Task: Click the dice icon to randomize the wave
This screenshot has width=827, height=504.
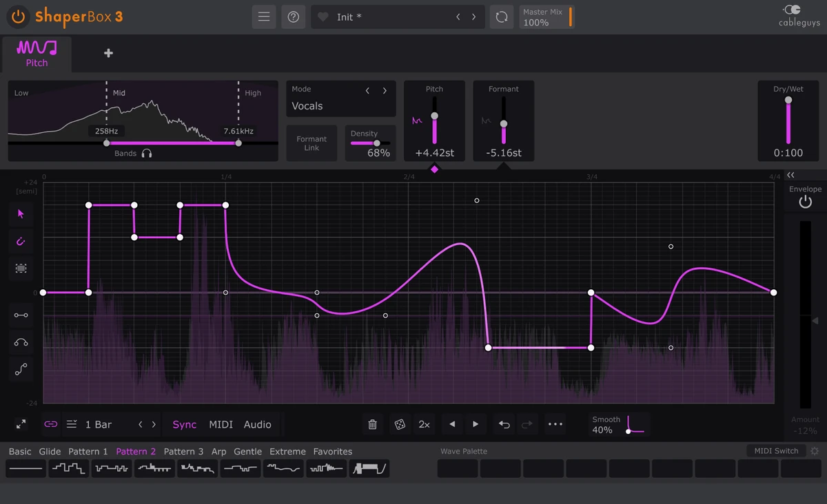Action: click(398, 424)
